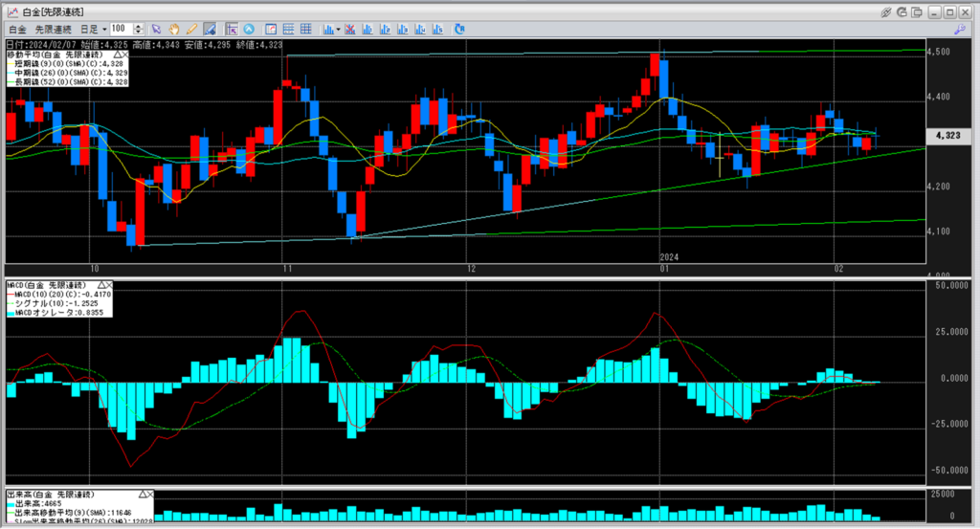The image size is (980, 529).
Task: Click the 12 month label on time axis
Action: pos(472,269)
